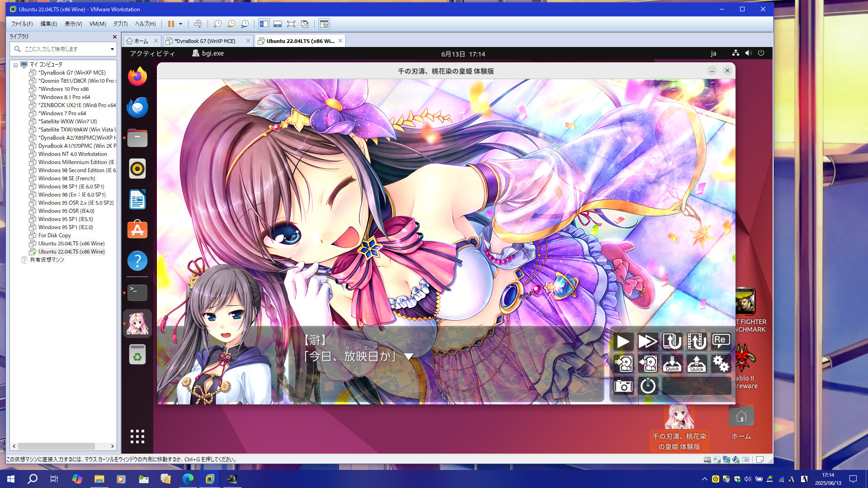The image size is (868, 488).
Task: Select Windows 98 SE (French) in library
Action: pyautogui.click(x=66, y=178)
